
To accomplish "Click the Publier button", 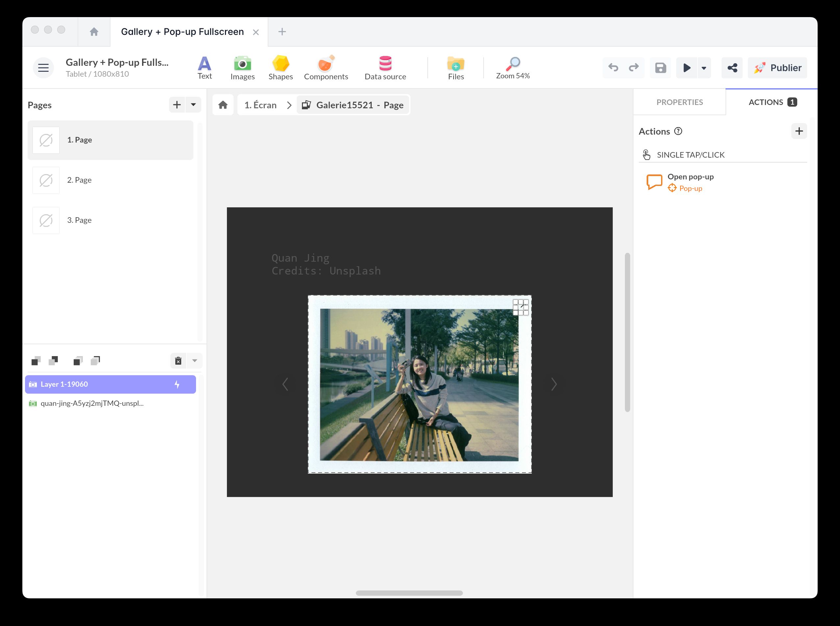I will click(777, 68).
